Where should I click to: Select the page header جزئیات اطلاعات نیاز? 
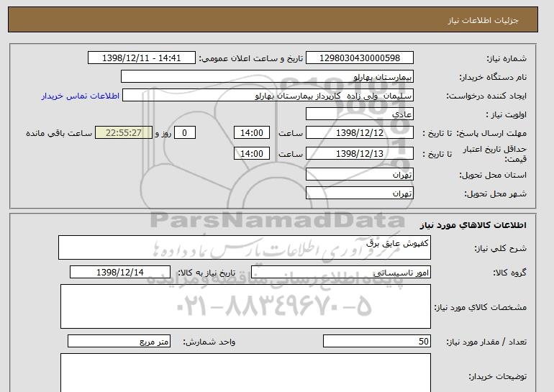point(483,20)
